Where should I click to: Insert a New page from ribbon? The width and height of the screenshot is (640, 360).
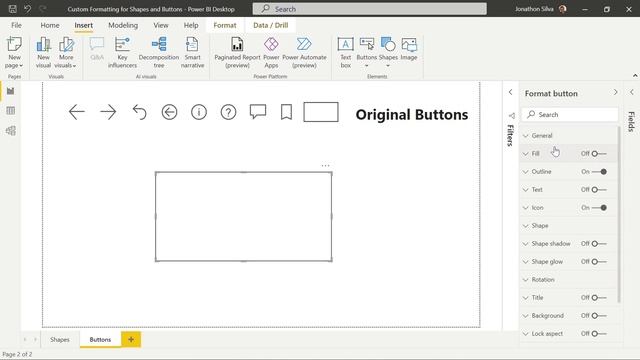14,53
